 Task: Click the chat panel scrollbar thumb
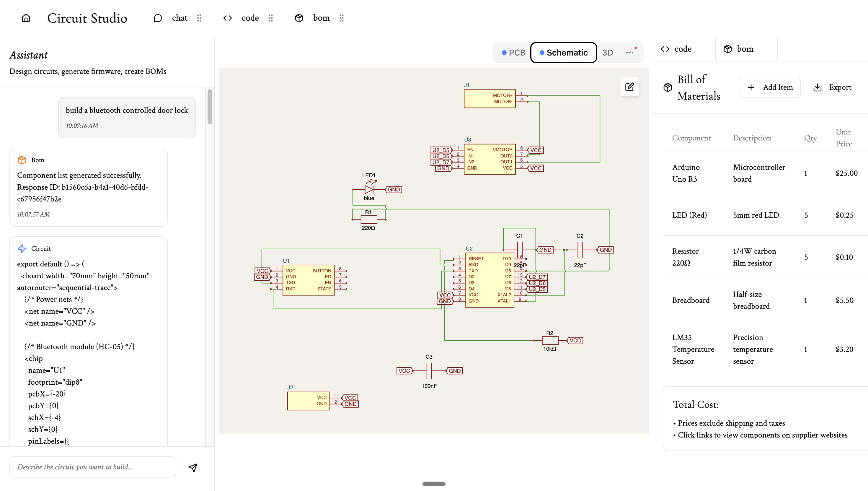click(x=210, y=107)
